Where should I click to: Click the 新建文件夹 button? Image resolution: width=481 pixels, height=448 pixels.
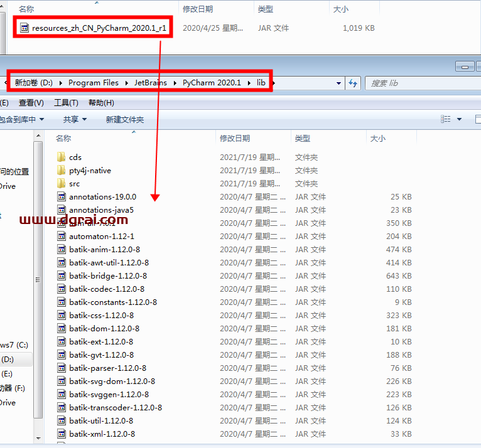tap(124, 119)
